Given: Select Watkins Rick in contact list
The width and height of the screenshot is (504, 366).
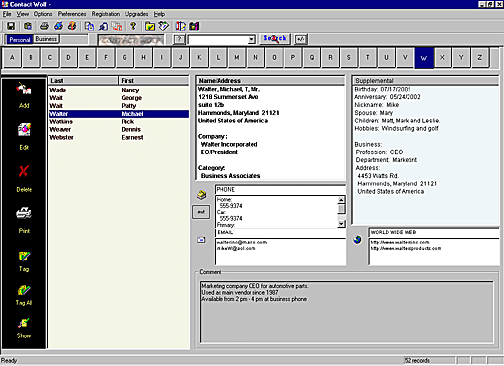Looking at the screenshot, I should click(119, 122).
